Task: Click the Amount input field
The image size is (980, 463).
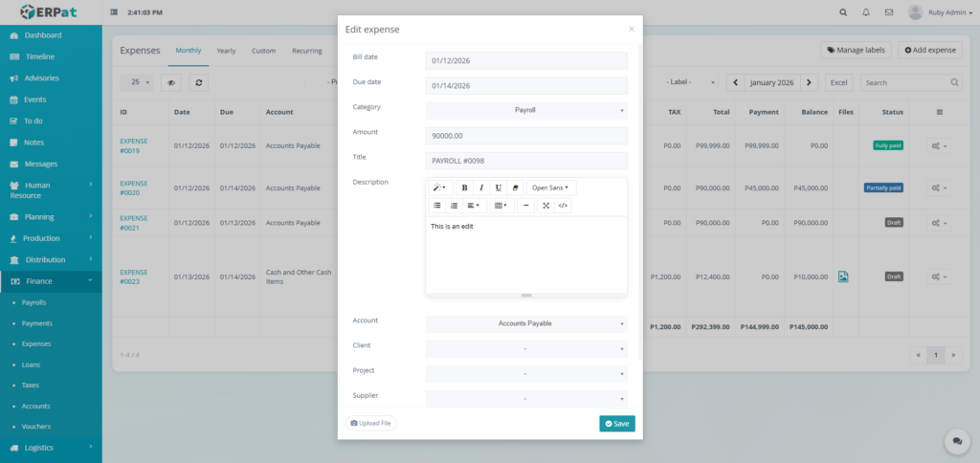Action: click(x=526, y=136)
